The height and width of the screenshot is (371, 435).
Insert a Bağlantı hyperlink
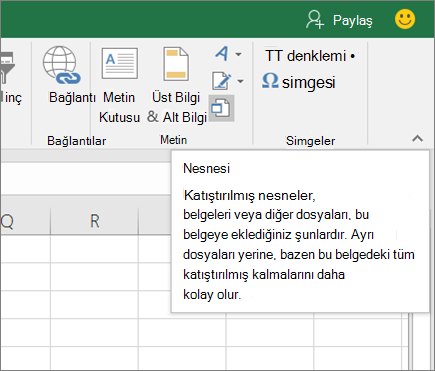click(x=68, y=75)
